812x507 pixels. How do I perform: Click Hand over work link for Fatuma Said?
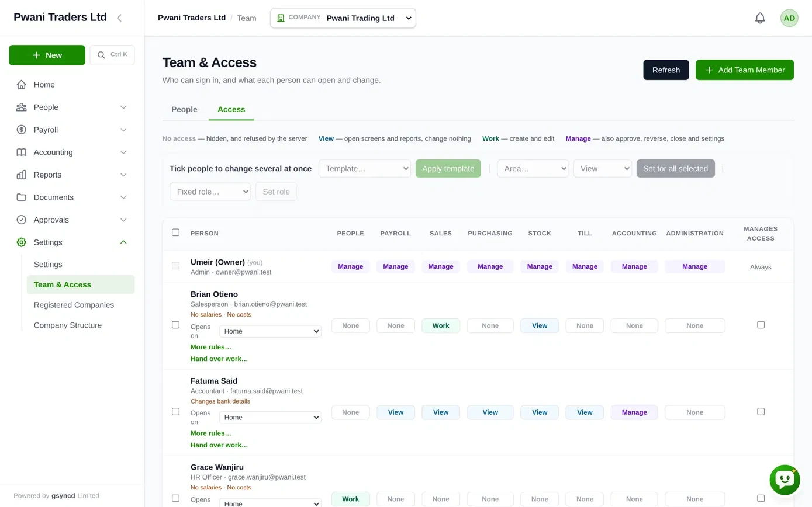219,445
